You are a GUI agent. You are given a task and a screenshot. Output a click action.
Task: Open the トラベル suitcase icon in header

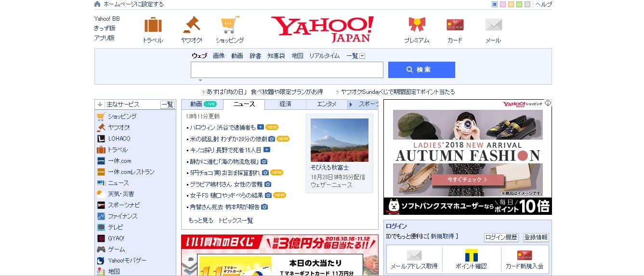pyautogui.click(x=153, y=25)
